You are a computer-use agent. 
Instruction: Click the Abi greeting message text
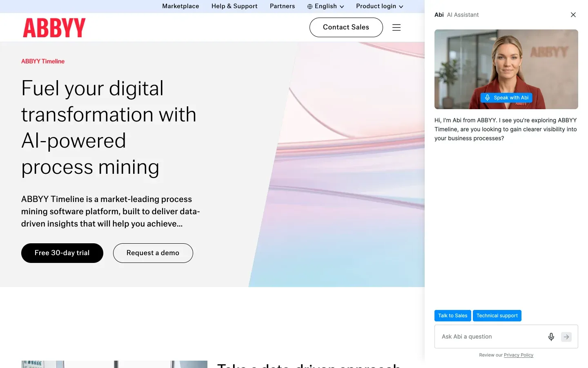(506, 129)
